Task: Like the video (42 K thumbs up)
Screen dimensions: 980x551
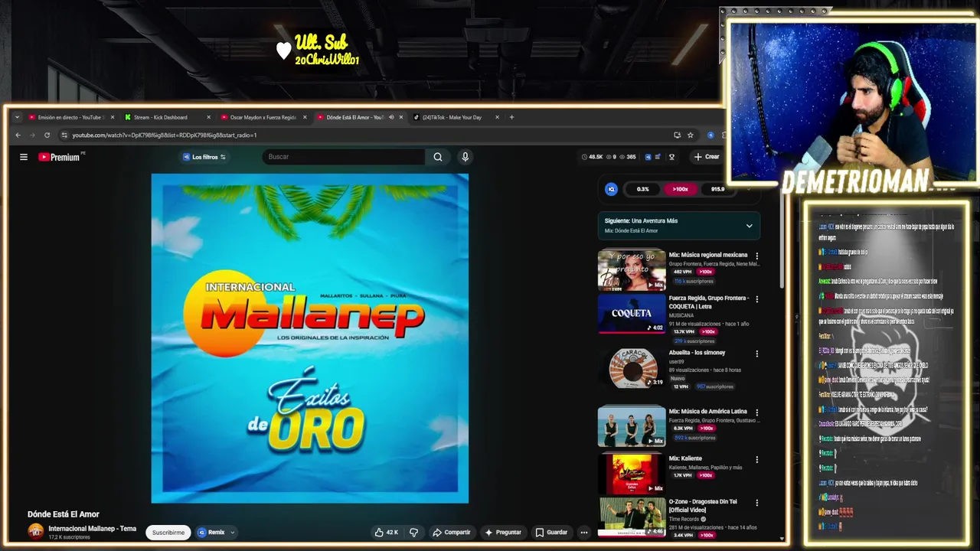Action: (x=386, y=532)
